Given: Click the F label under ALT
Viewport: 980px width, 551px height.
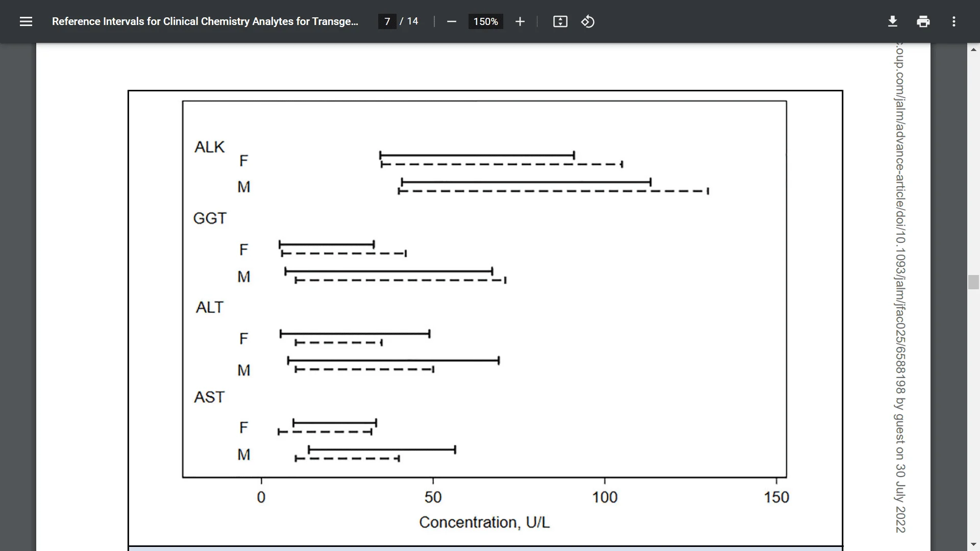Looking at the screenshot, I should tap(243, 338).
